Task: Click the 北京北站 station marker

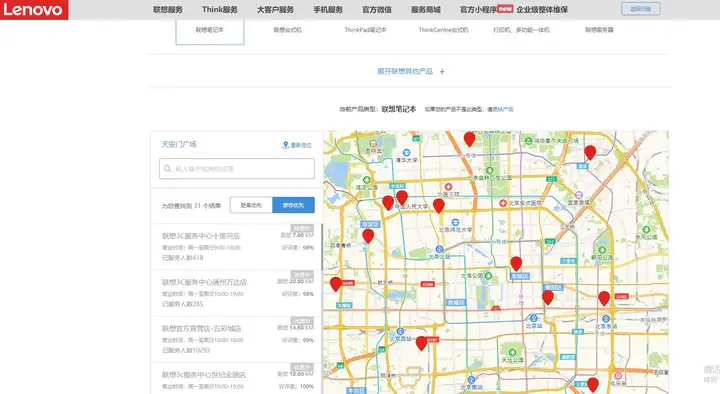Action: point(439,249)
